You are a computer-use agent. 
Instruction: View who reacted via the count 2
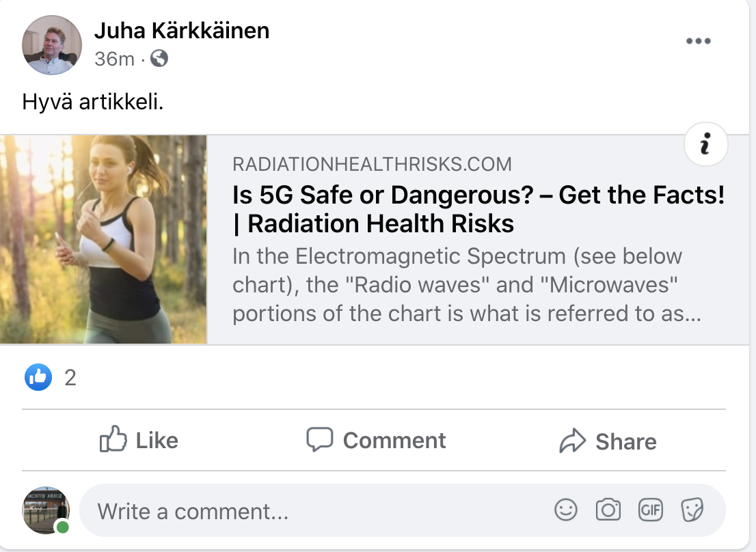tap(70, 378)
